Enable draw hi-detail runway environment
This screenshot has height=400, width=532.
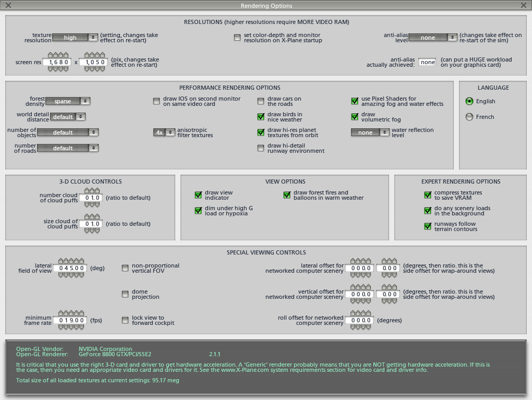click(x=261, y=148)
